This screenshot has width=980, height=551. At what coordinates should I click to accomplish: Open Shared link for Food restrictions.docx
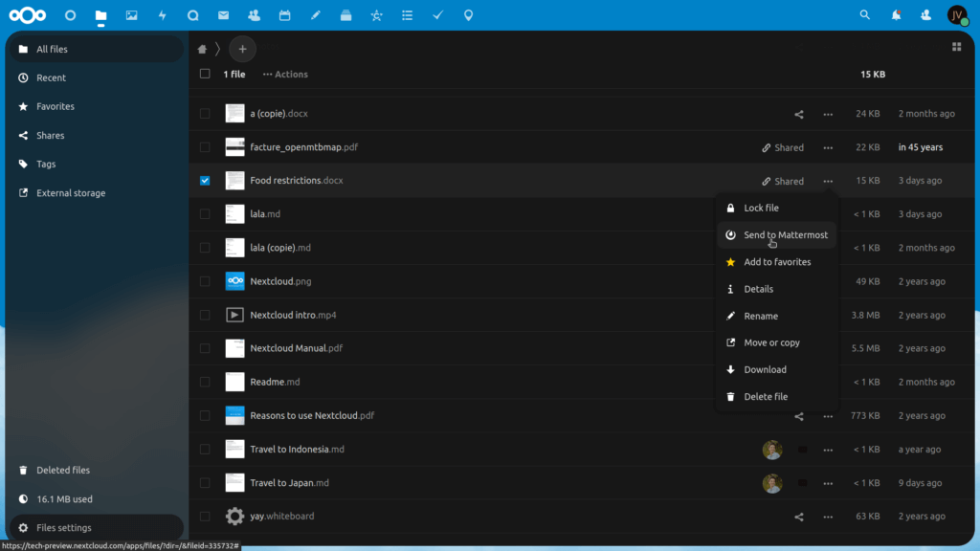click(x=783, y=181)
